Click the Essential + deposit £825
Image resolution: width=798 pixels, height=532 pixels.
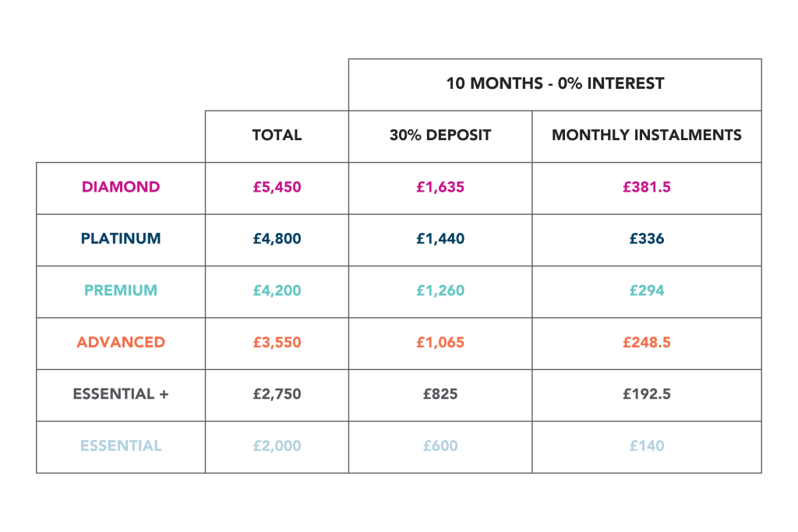click(x=440, y=394)
